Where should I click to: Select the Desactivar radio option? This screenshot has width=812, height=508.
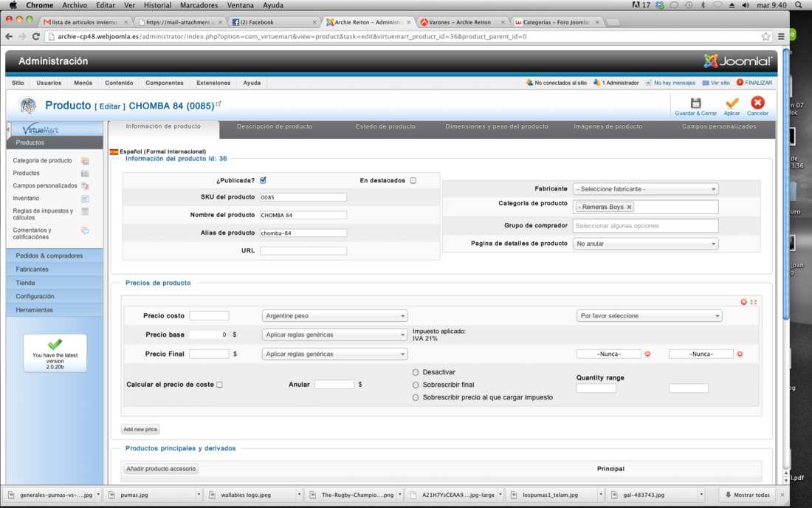pyautogui.click(x=416, y=372)
